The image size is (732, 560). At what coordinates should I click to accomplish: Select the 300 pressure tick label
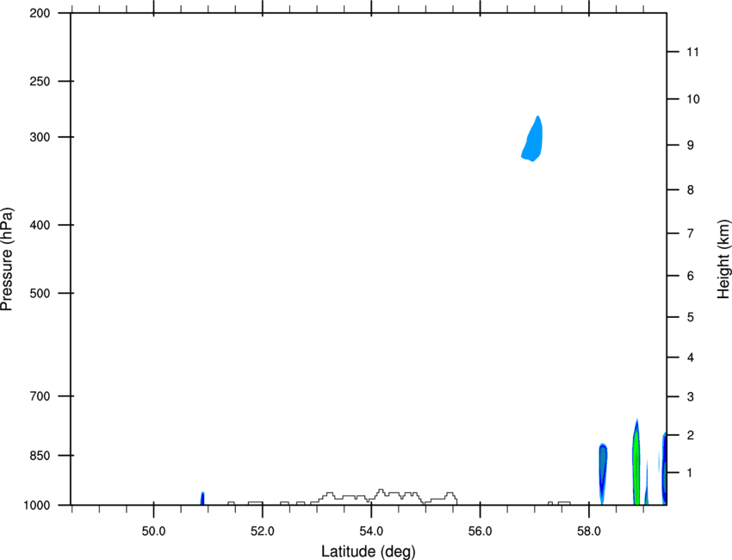[40, 137]
